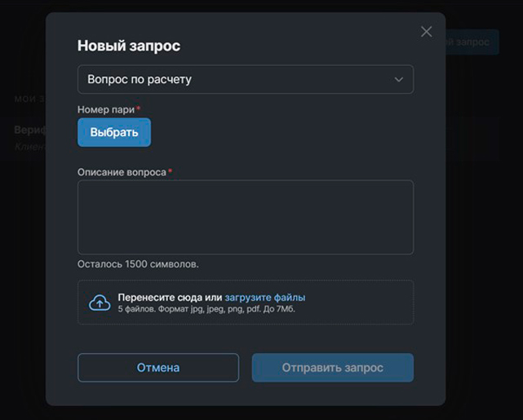Click the Новый запрос dialog heading
This screenshot has width=523, height=420.
pos(129,46)
